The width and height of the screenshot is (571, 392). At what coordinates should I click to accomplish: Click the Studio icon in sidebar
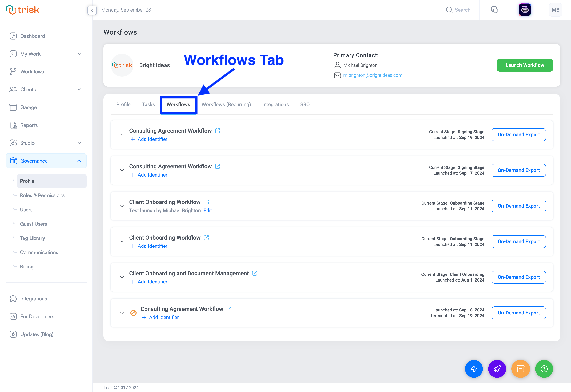coord(13,143)
